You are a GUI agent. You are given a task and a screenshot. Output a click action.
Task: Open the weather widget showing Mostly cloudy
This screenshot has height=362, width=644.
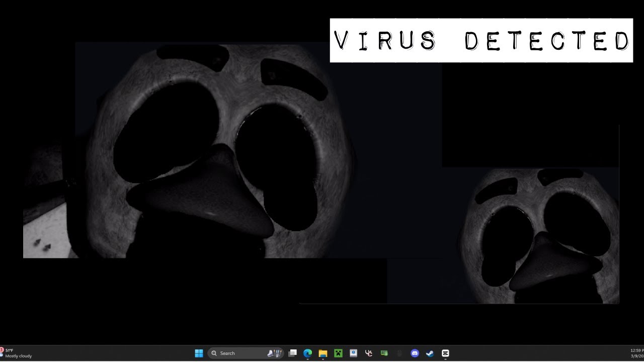coord(17,353)
